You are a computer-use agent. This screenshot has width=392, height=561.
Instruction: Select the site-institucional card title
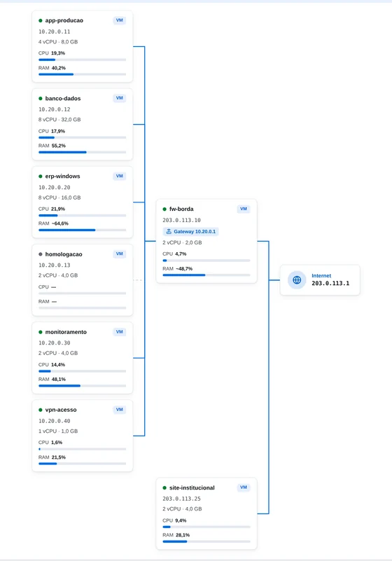[192, 487]
